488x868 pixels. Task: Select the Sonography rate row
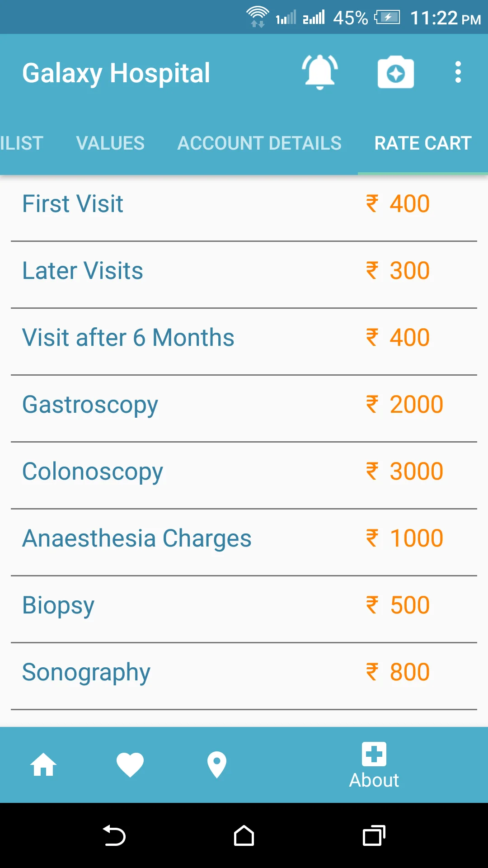point(244,676)
